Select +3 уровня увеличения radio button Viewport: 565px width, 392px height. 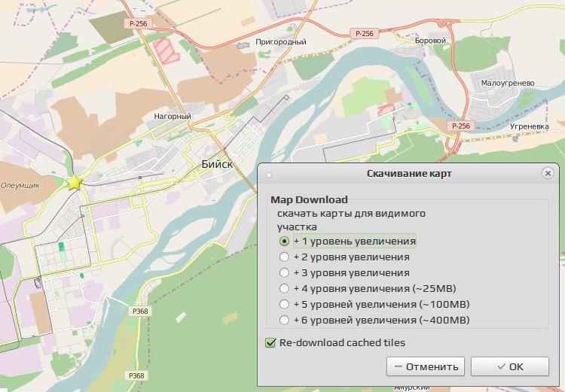284,273
